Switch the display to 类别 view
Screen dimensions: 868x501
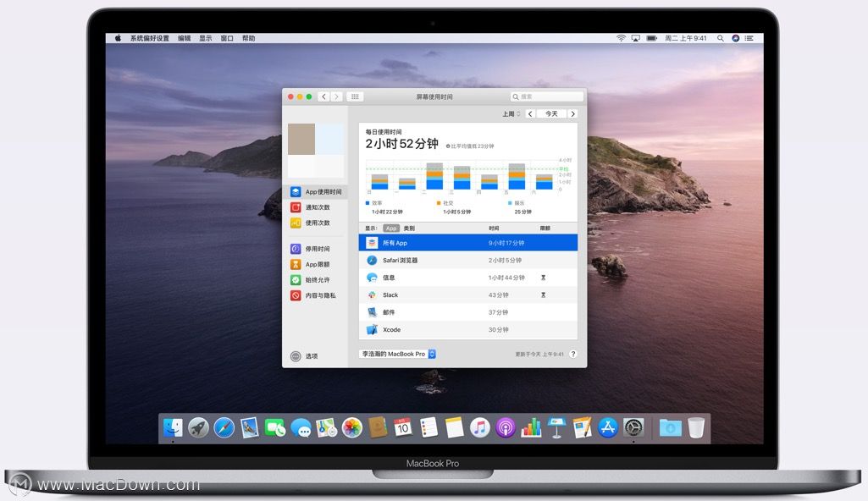point(408,228)
